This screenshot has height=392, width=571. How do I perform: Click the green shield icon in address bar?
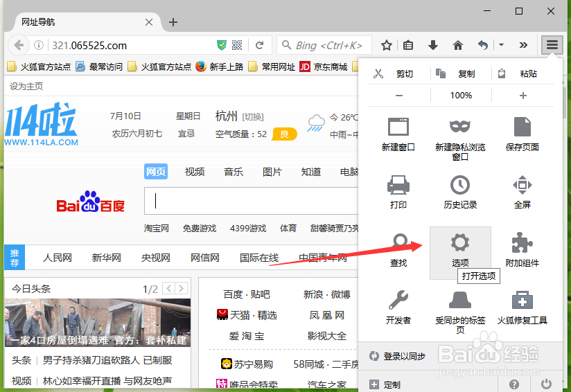(x=222, y=45)
